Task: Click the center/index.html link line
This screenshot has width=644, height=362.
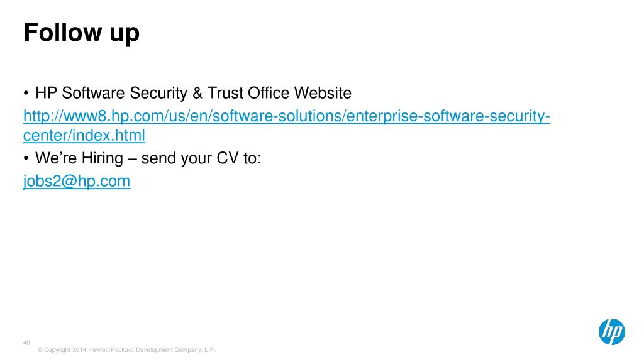Action: 84,136
